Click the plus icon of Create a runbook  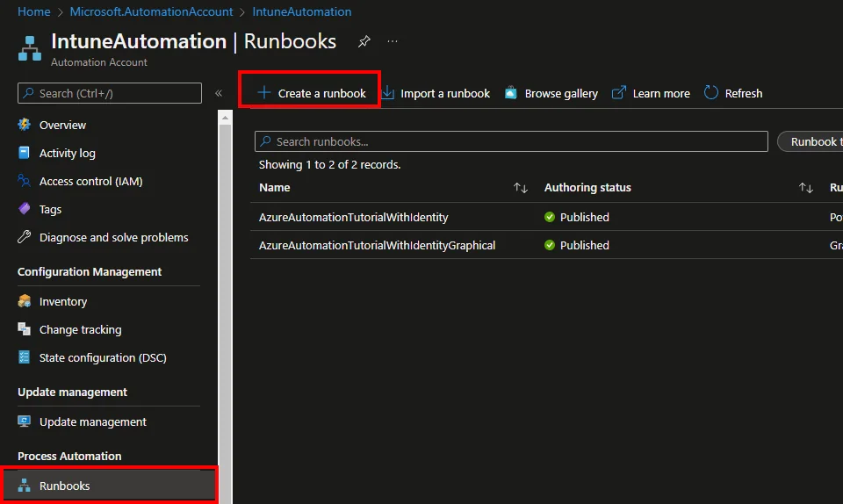pos(264,93)
